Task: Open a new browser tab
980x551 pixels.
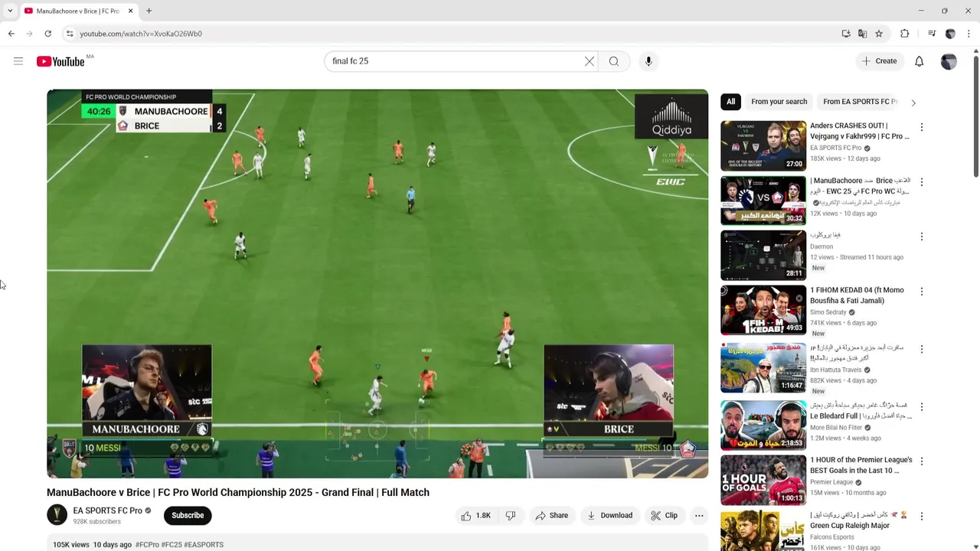Action: [149, 11]
